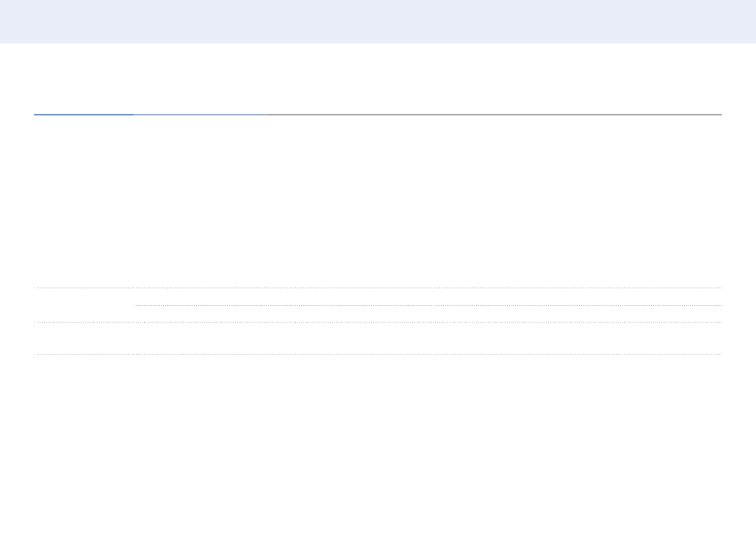The height and width of the screenshot is (535, 756).
Task: Select the third-column cell in the final table row
Action: (x=493, y=338)
